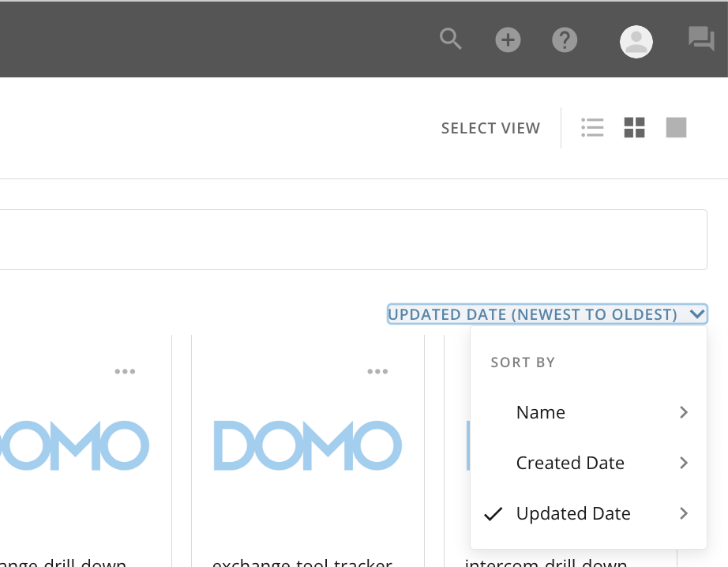Switch to grid view layout

[633, 127]
